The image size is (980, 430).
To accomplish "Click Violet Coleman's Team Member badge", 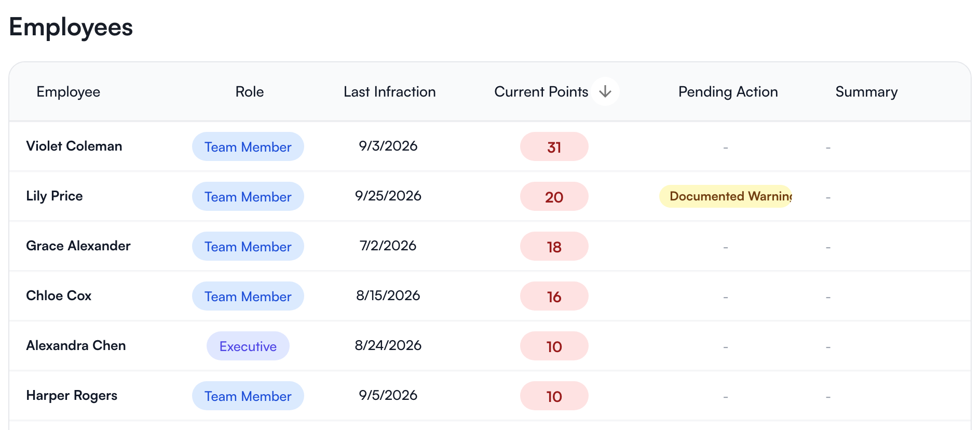I will click(248, 146).
